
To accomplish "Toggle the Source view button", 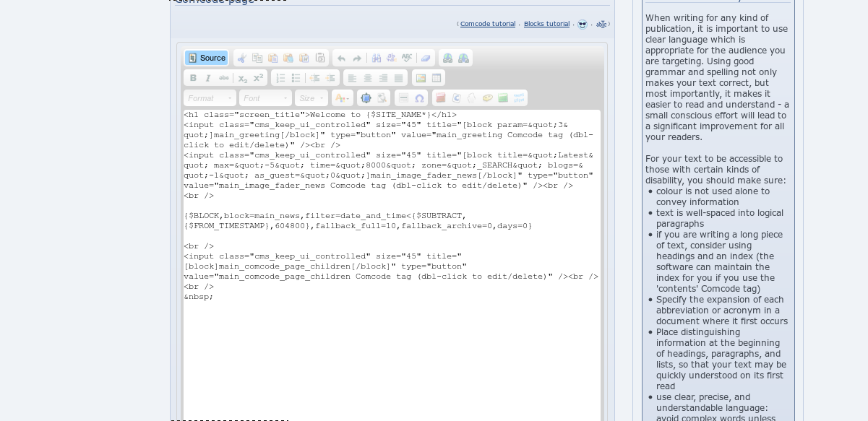I will coord(206,58).
